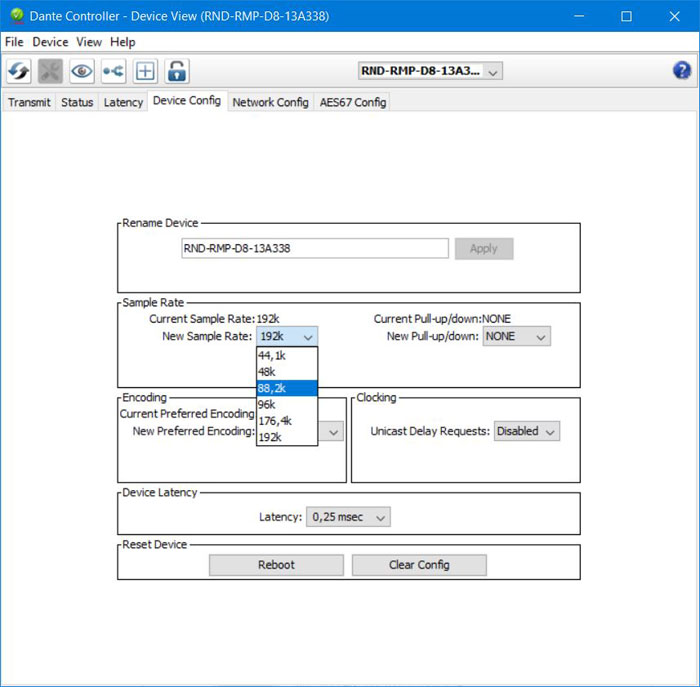This screenshot has height=687, width=700.
Task: Expand the Latency 0,25 msec dropdown
Action: [347, 517]
